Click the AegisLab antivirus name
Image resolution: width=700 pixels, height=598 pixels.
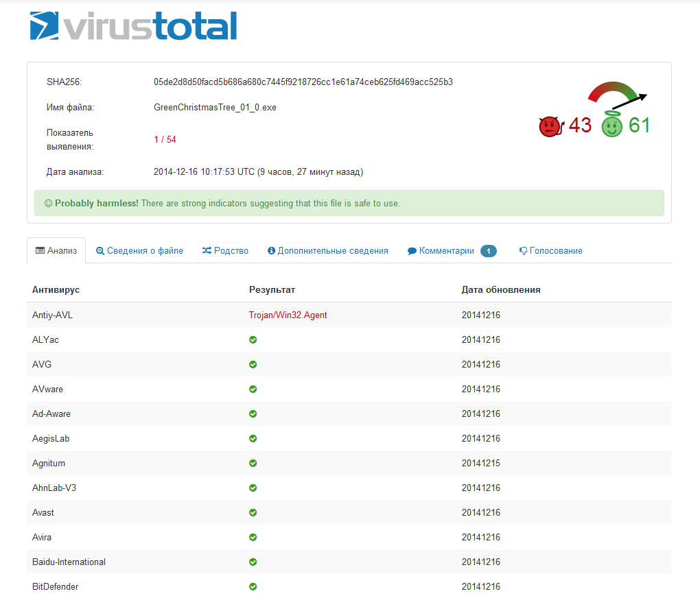point(51,439)
